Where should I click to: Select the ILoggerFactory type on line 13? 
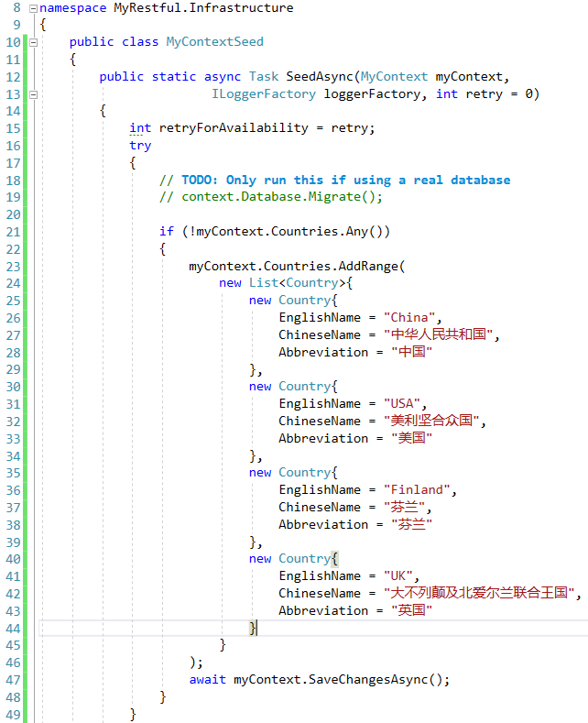(x=264, y=94)
